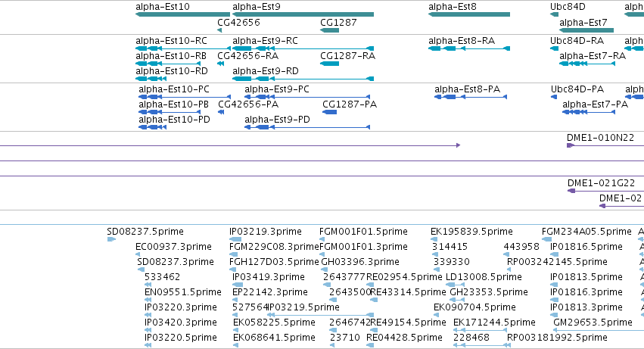The image size is (644, 349).
Task: Select protein alpha-Est10-PC label
Action: [x=174, y=89]
